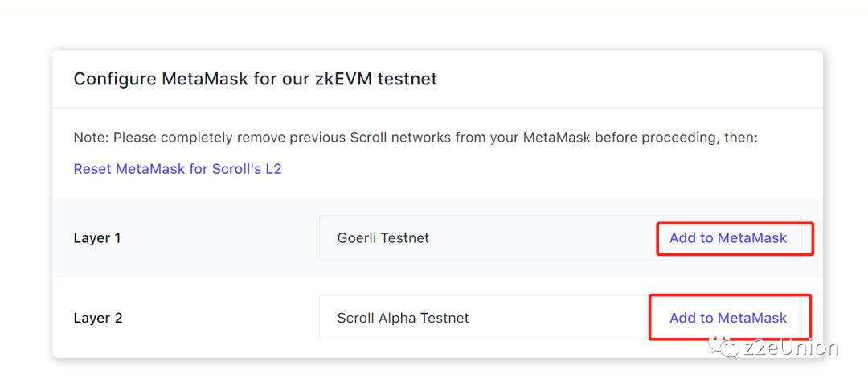Open the Reset MetaMask for Scroll's L2 link
Image resolution: width=868 pixels, height=383 pixels.
point(178,169)
